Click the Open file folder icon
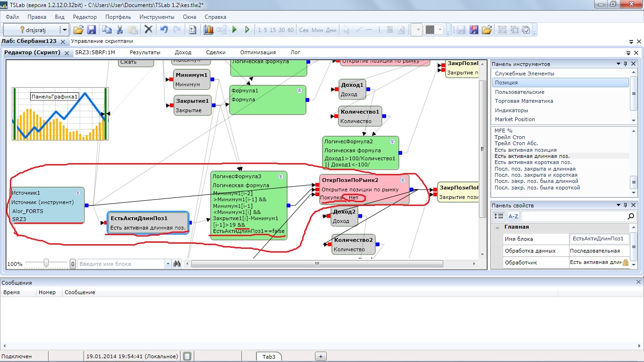The width and height of the screenshot is (644, 362). pyautogui.click(x=78, y=30)
